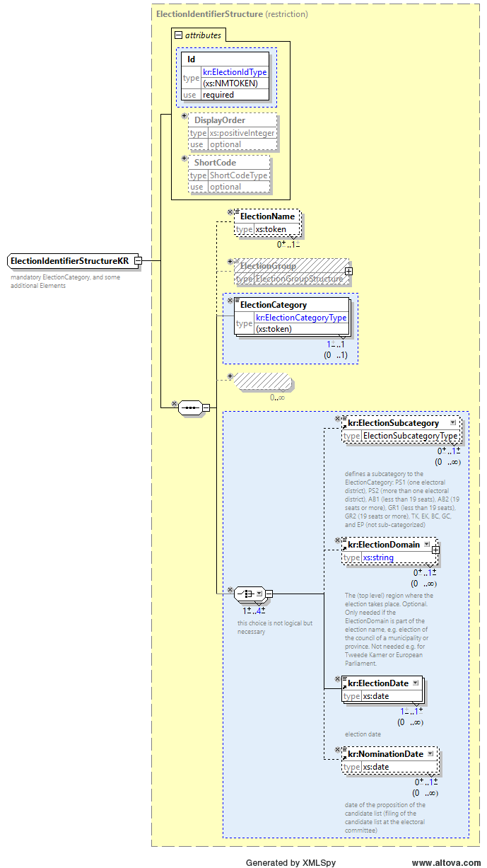Open kr:ElectionDate annotation dropdown arrow
This screenshot has height=868, width=487.
(x=415, y=683)
